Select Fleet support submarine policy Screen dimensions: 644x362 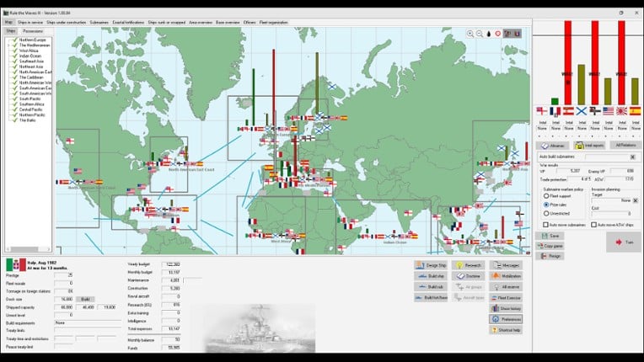point(545,195)
